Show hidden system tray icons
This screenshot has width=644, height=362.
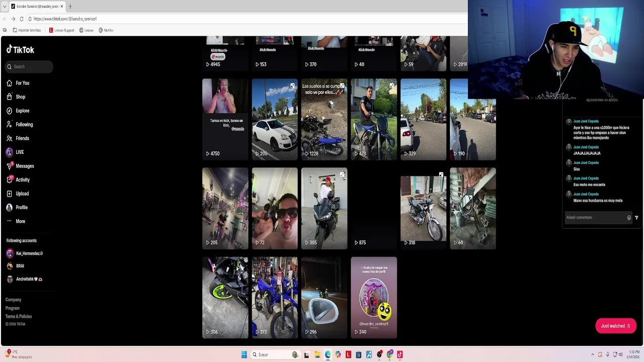[x=593, y=354]
